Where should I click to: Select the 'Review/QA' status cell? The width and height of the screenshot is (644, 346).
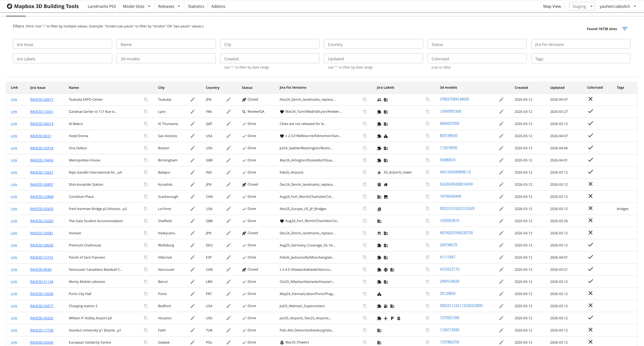(253, 112)
